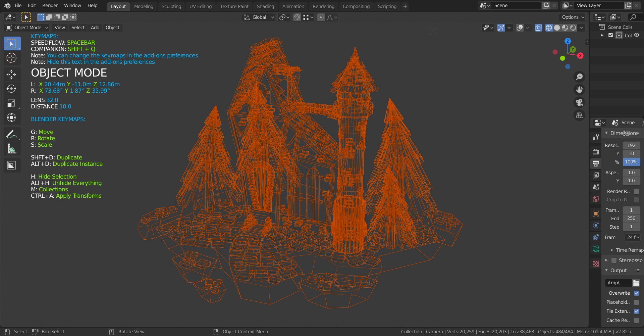
Task: Hide Collection with the eye icon in outliner
Action: pos(637,35)
